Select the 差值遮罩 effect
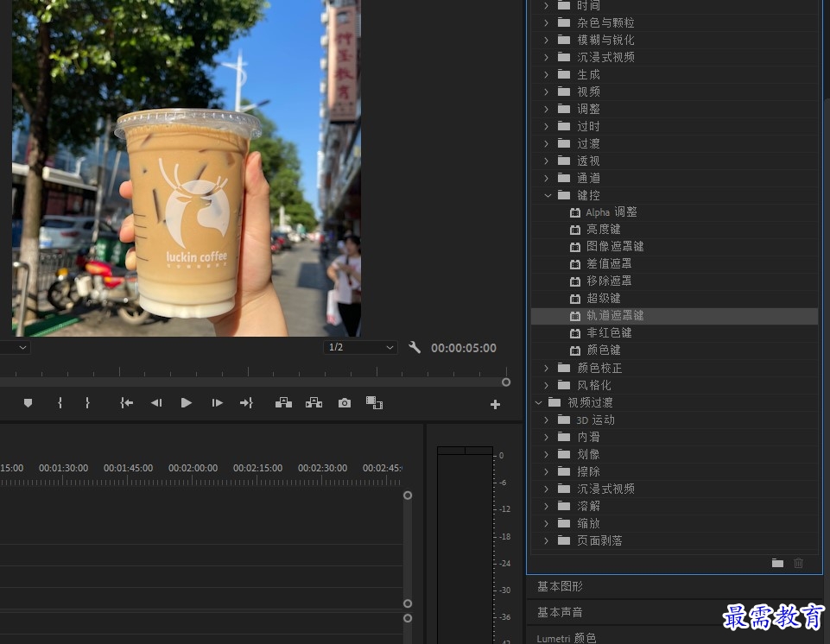 click(609, 263)
